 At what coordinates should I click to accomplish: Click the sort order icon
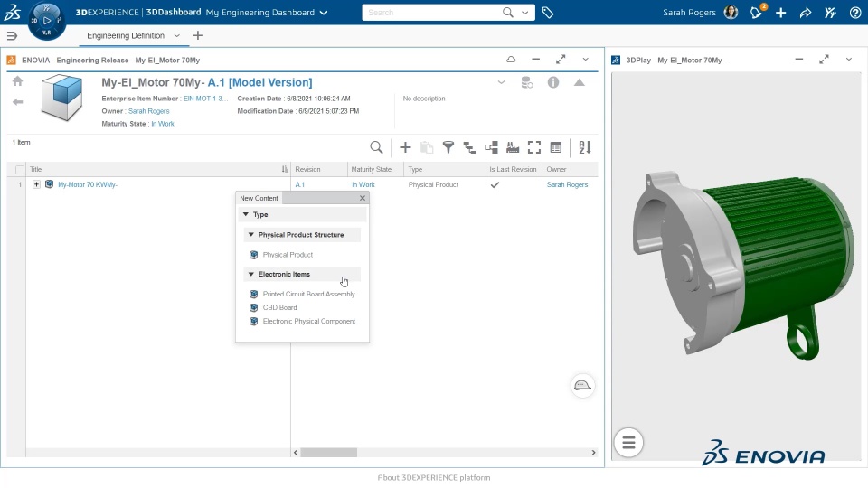585,147
